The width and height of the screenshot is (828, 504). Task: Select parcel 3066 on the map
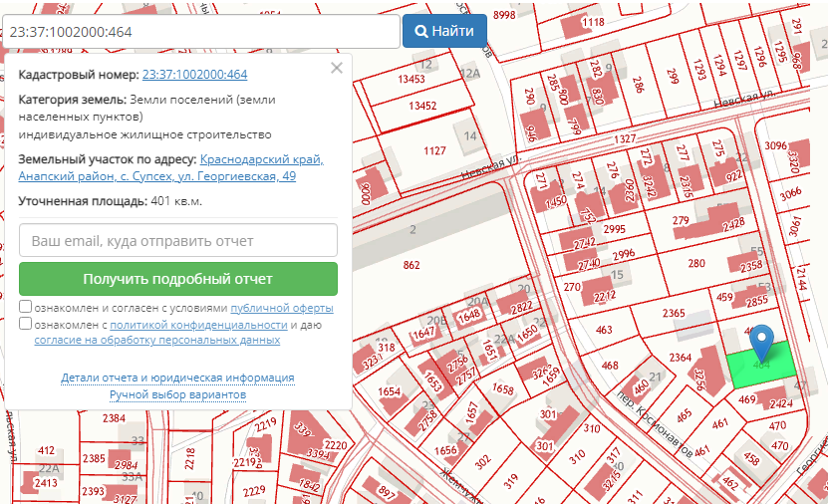pos(791,194)
